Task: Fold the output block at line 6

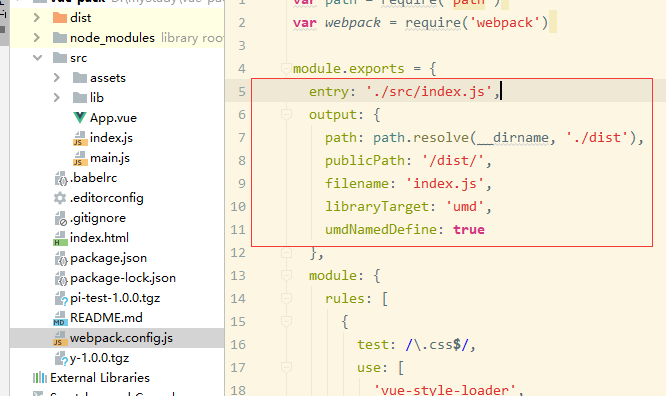Action: click(286, 114)
